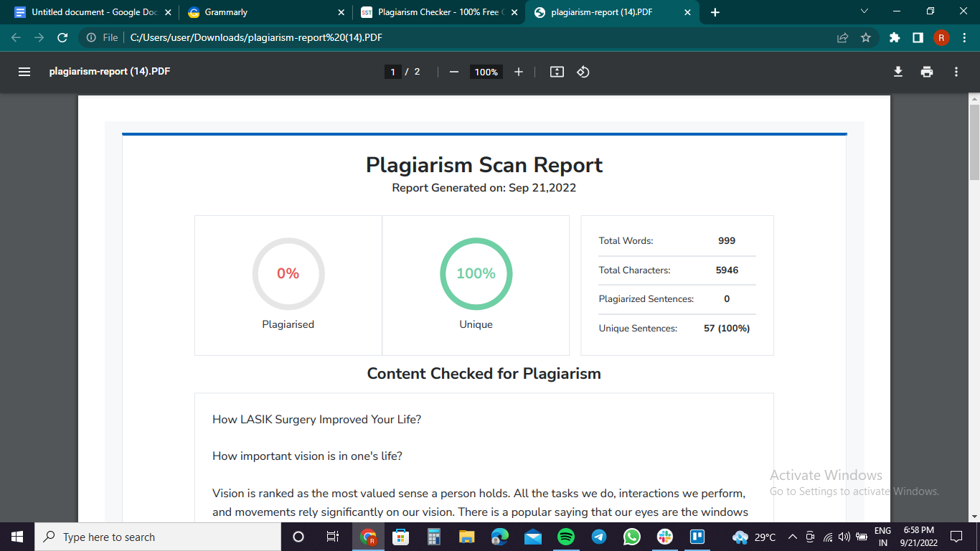Image resolution: width=980 pixels, height=551 pixels.
Task: Click the PDF vertical scrollbar thumb
Action: 974,141
